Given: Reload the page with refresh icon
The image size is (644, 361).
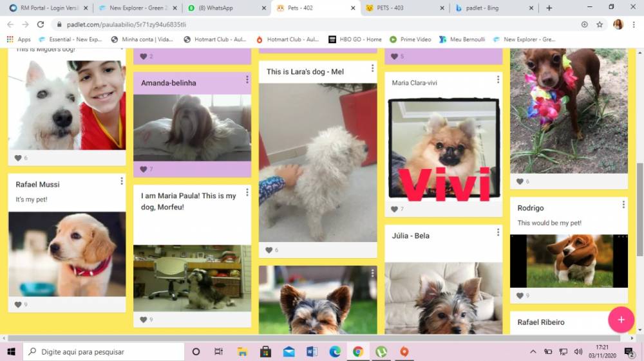Looking at the screenshot, I should pyautogui.click(x=41, y=24).
